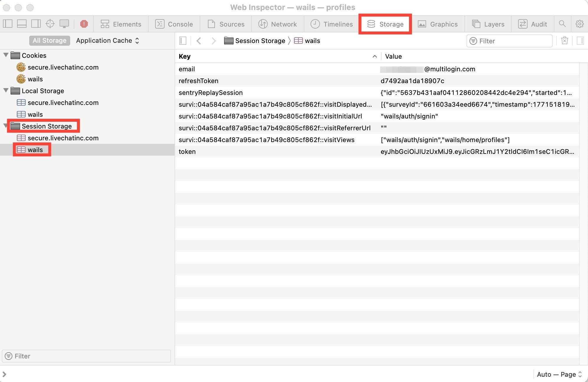Open search using the magnifying glass icon
Viewport: 588px width, 382px height.
(562, 24)
